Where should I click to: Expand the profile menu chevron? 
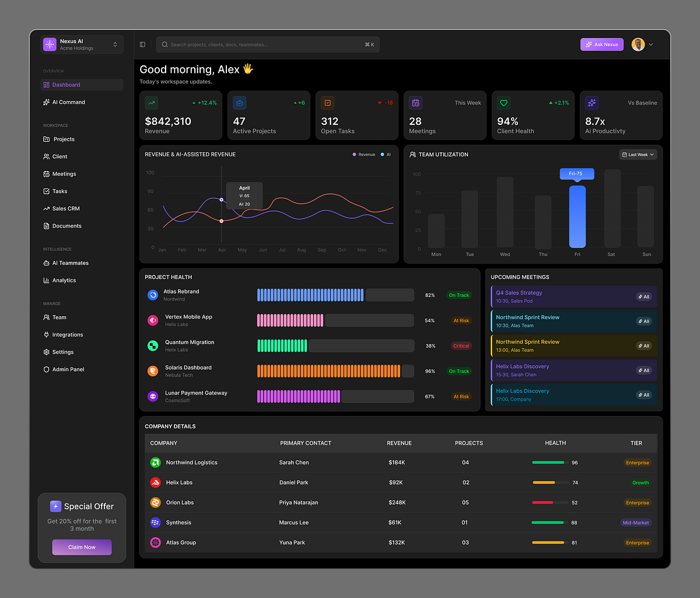[x=651, y=44]
